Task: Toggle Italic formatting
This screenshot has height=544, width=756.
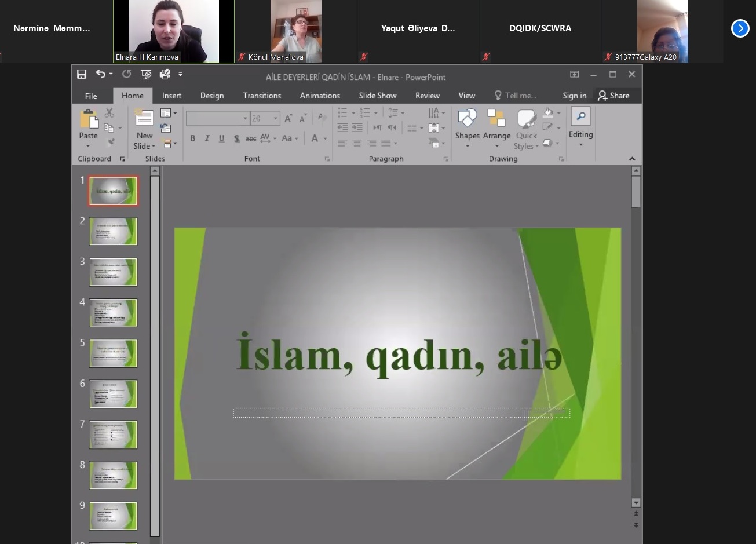Action: (x=207, y=138)
